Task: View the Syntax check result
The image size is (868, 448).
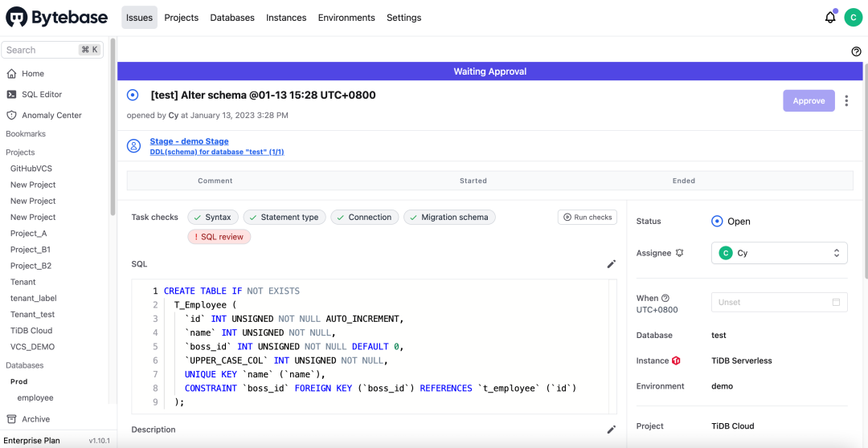Action: (x=214, y=218)
